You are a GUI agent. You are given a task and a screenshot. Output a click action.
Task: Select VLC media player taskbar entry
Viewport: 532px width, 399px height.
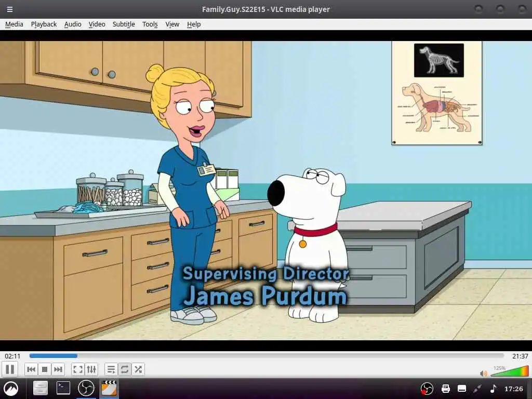click(x=109, y=389)
